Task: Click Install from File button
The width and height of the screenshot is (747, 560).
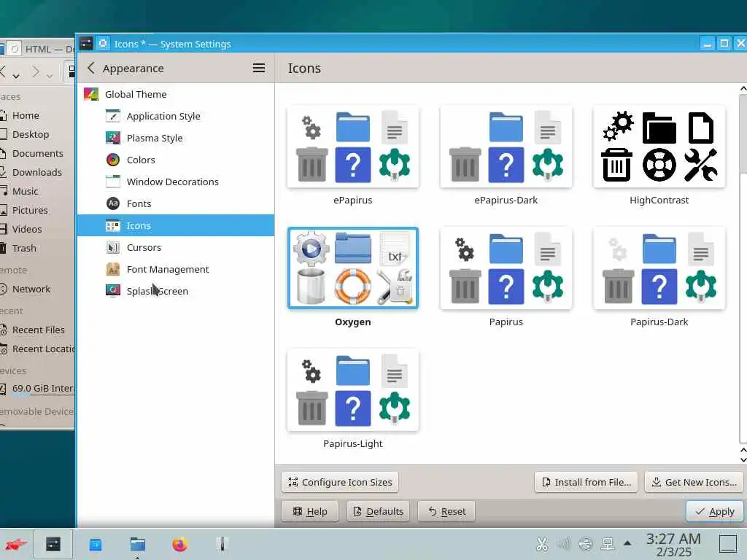Action: pyautogui.click(x=587, y=483)
